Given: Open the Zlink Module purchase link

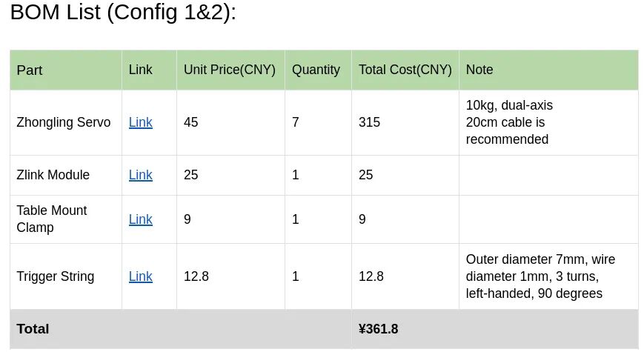Looking at the screenshot, I should (x=140, y=175).
